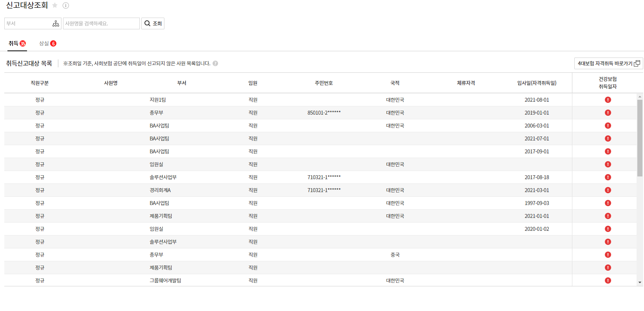Focus the employee name search field
This screenshot has height=311, width=644.
coord(101,23)
